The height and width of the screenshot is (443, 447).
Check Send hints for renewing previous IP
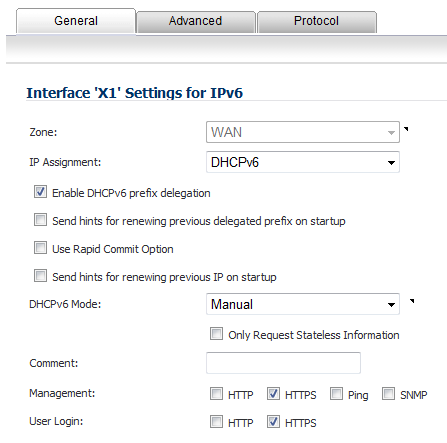[x=40, y=276]
